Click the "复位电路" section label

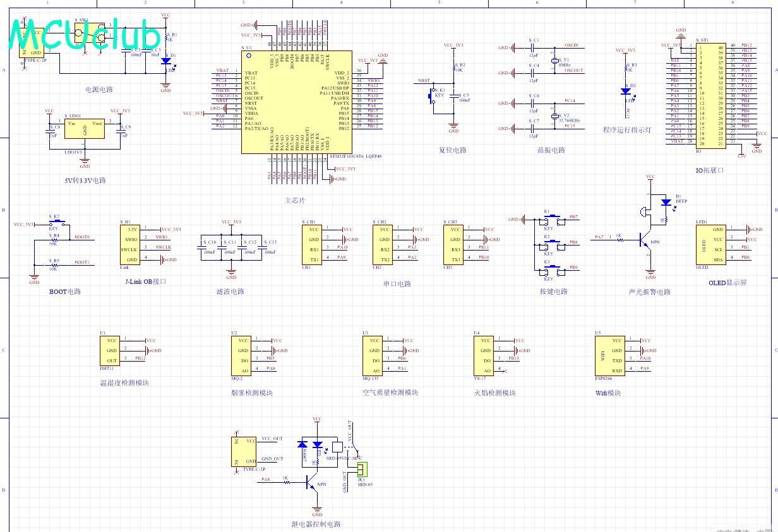(x=453, y=150)
